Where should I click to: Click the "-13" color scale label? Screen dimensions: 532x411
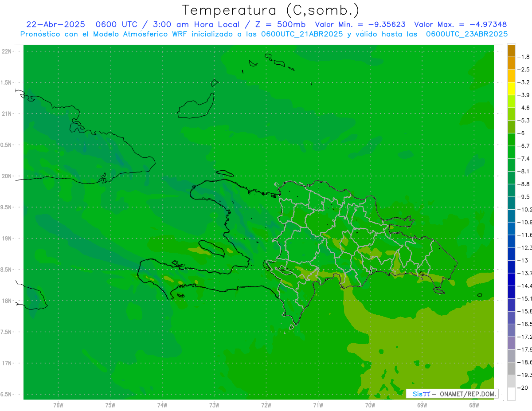(x=523, y=260)
